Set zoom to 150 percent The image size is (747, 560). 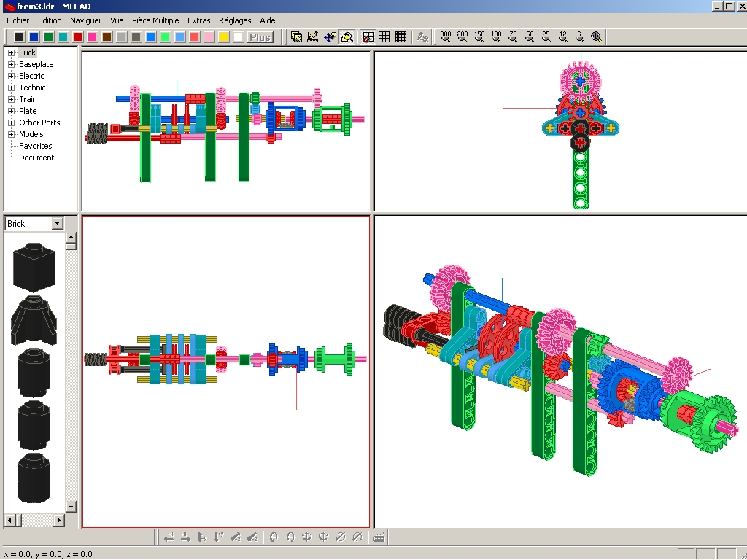tap(479, 36)
